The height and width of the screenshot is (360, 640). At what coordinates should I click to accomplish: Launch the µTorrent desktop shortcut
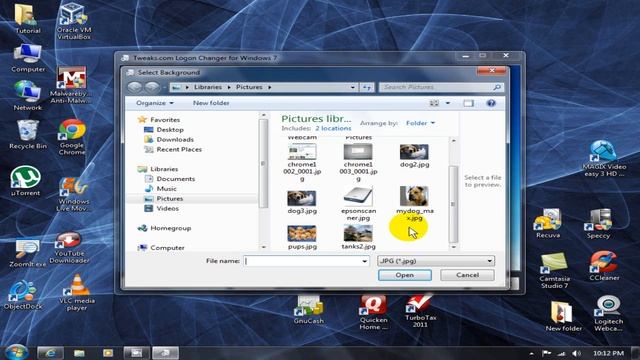tap(25, 181)
